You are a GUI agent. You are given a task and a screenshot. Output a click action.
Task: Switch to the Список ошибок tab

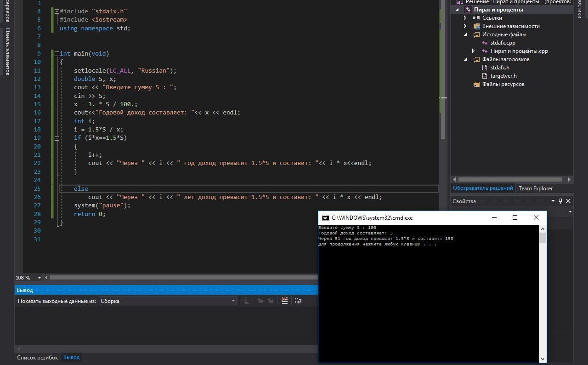point(37,357)
